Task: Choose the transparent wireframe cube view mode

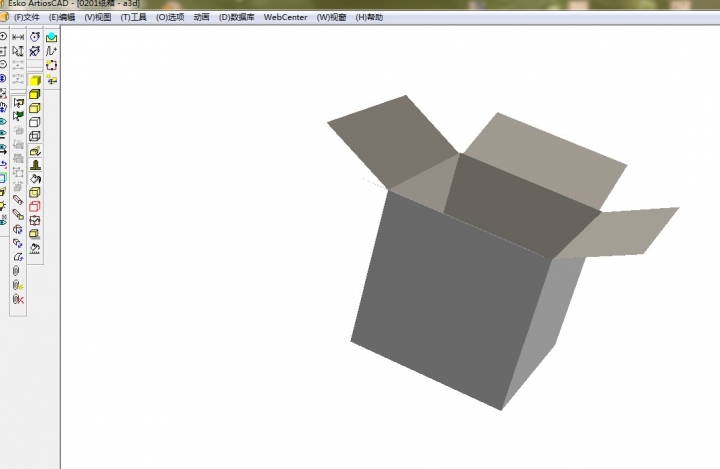Action: (35, 136)
